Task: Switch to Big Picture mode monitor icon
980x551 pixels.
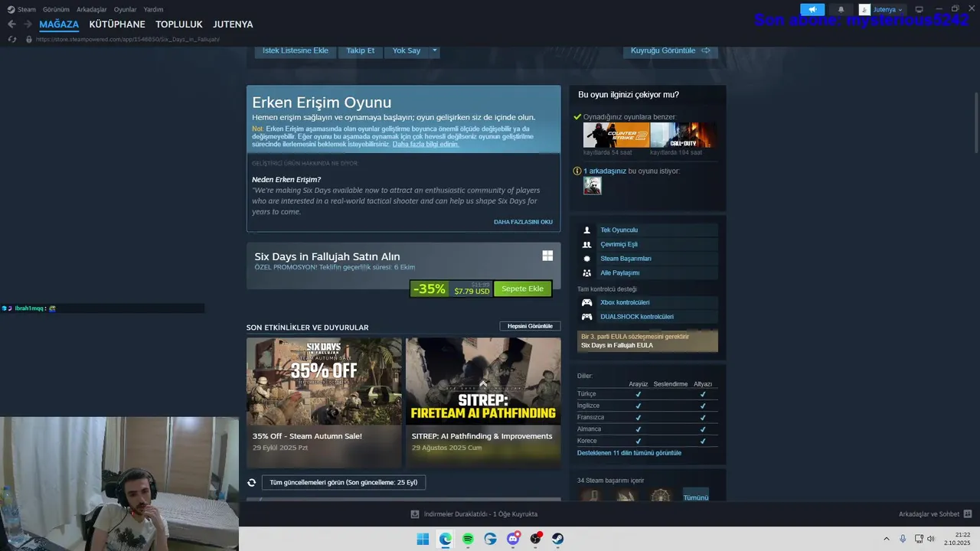Action: [x=920, y=9]
